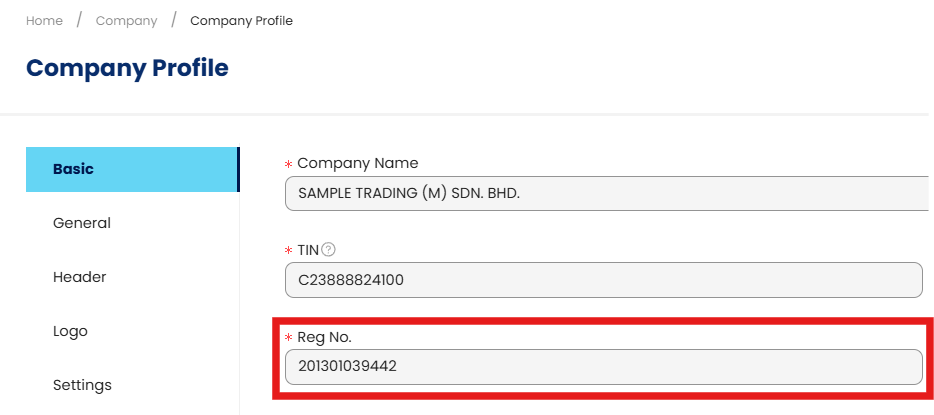The width and height of the screenshot is (934, 415).
Task: Navigate to Company in the breadcrumb
Action: (x=126, y=21)
